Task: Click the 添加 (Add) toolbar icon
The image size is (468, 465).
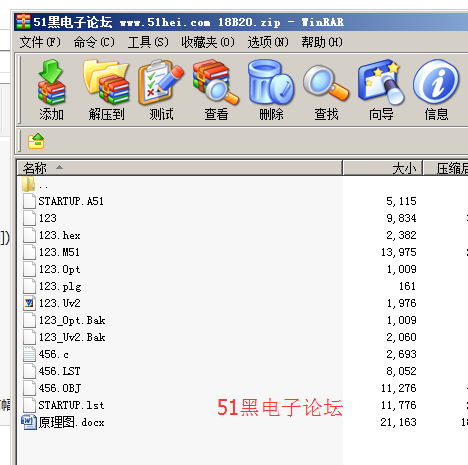Action: pos(51,90)
